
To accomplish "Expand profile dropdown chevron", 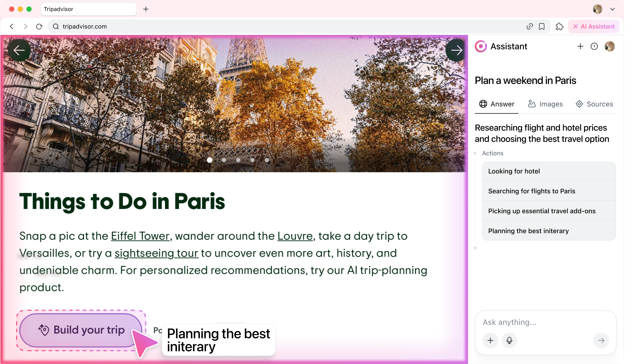I will click(x=612, y=9).
